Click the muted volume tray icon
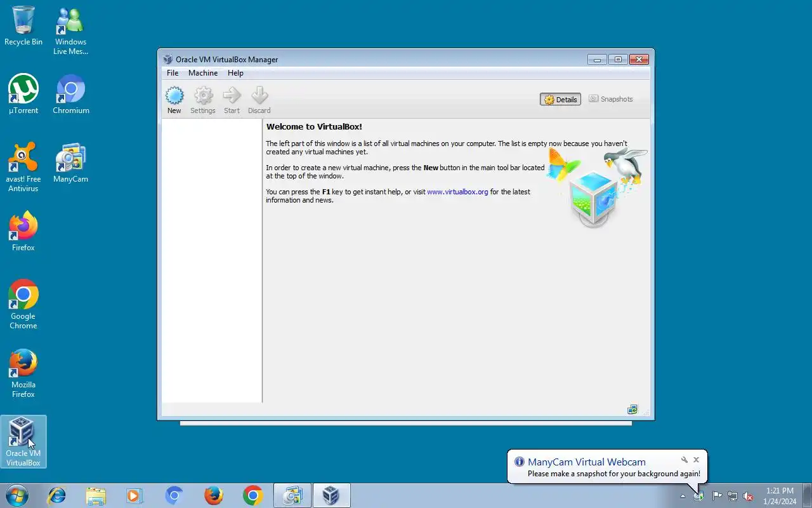The image size is (812, 508). click(x=748, y=496)
